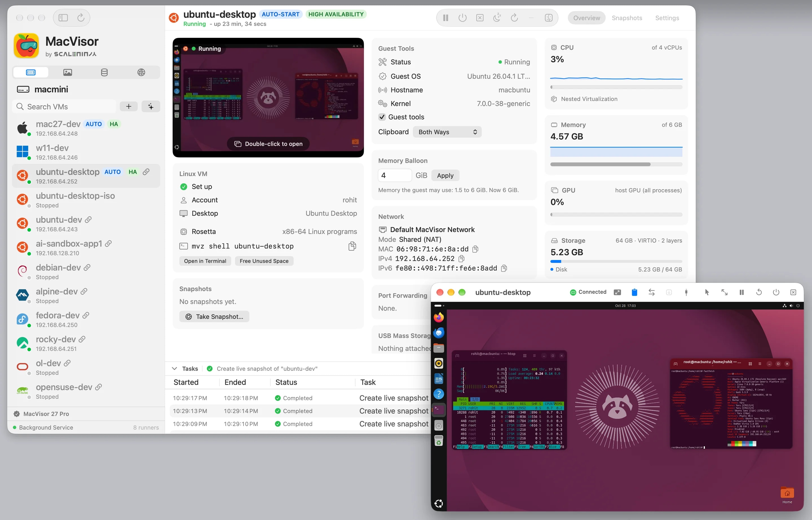Click the running VM preview thumbnail
This screenshot has width=812, height=520.
click(x=268, y=98)
